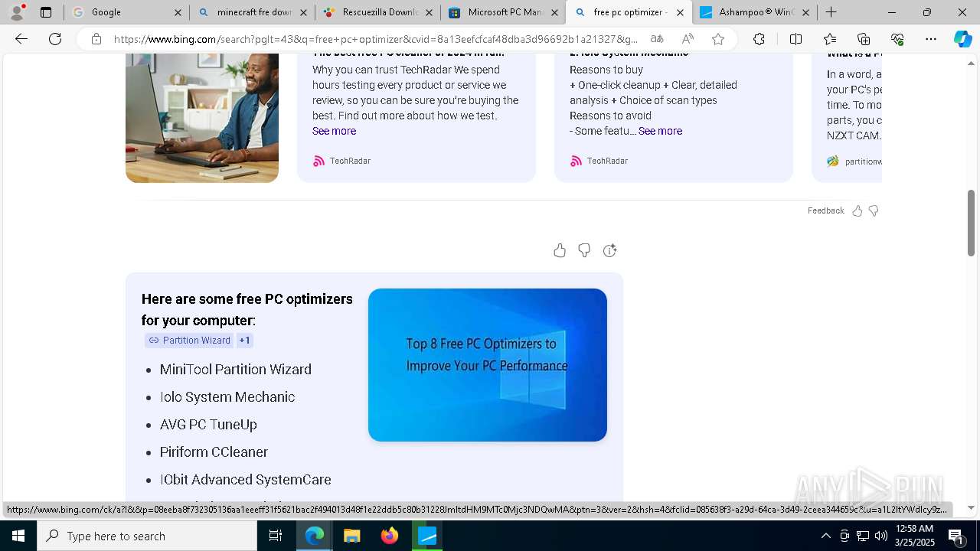Start Read aloud in address bar
This screenshot has height=551, width=980.
(688, 39)
